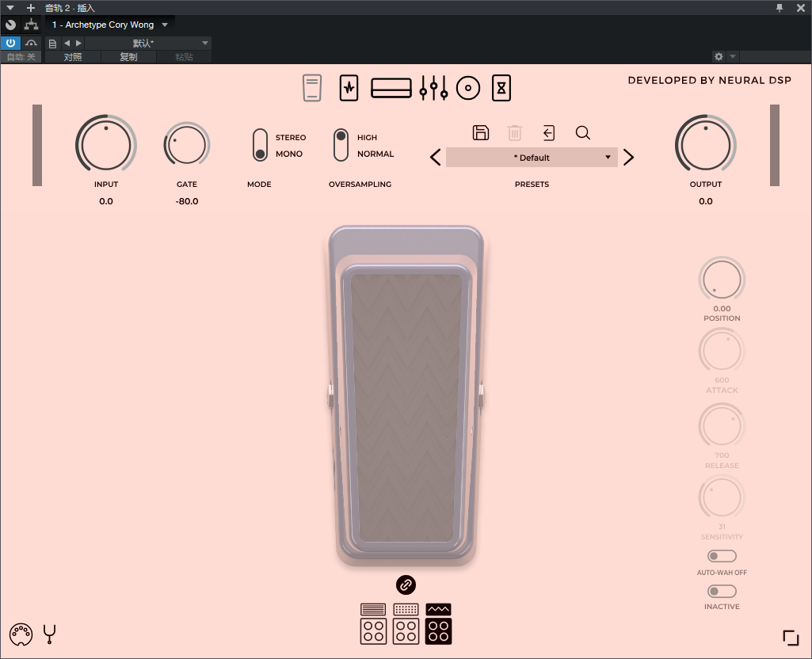Go to the next plugin preset
Image resolution: width=812 pixels, height=659 pixels.
tap(629, 158)
